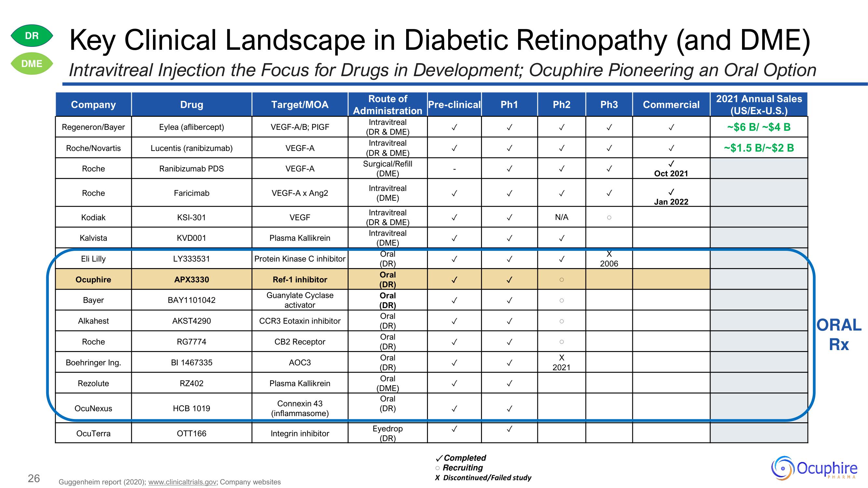
Task: Click the Rezolute company cell
Action: (x=93, y=383)
